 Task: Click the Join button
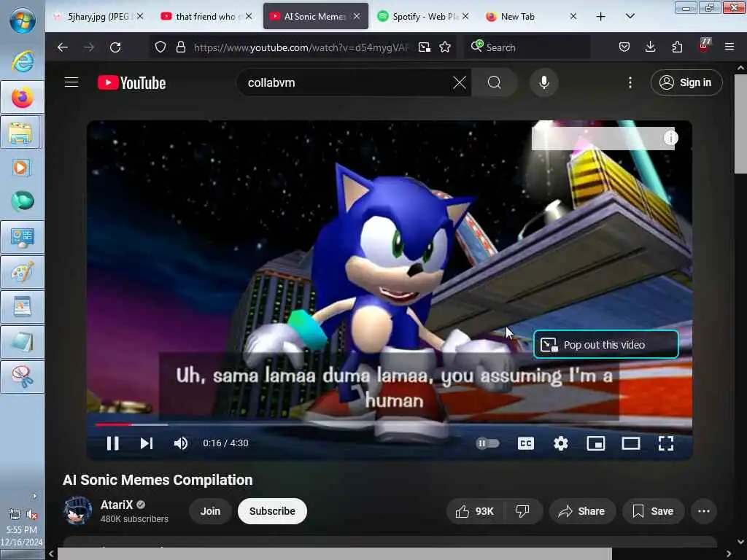[x=210, y=511]
